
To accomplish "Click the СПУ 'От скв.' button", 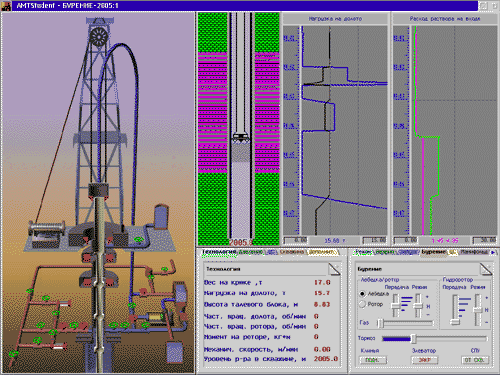I will click(x=475, y=360).
